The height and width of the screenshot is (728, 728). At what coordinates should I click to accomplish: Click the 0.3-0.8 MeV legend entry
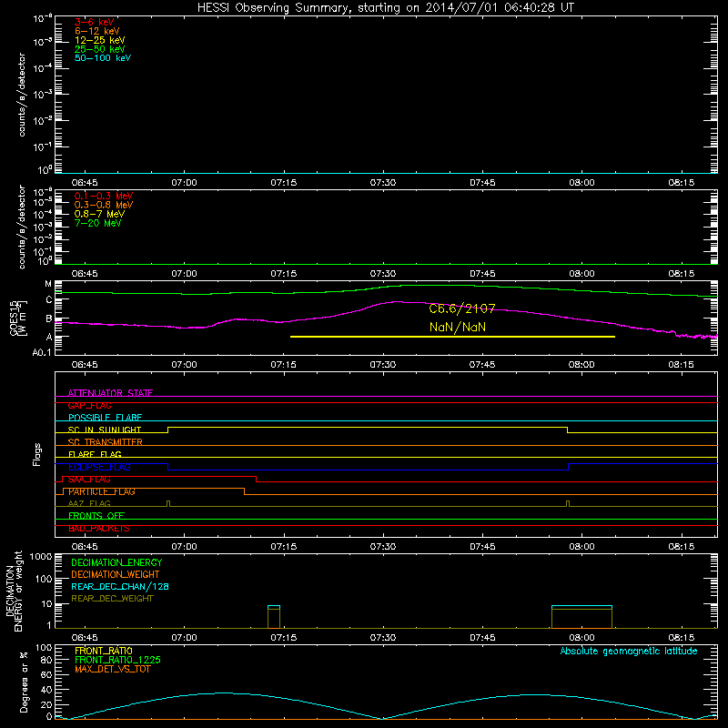(x=104, y=205)
